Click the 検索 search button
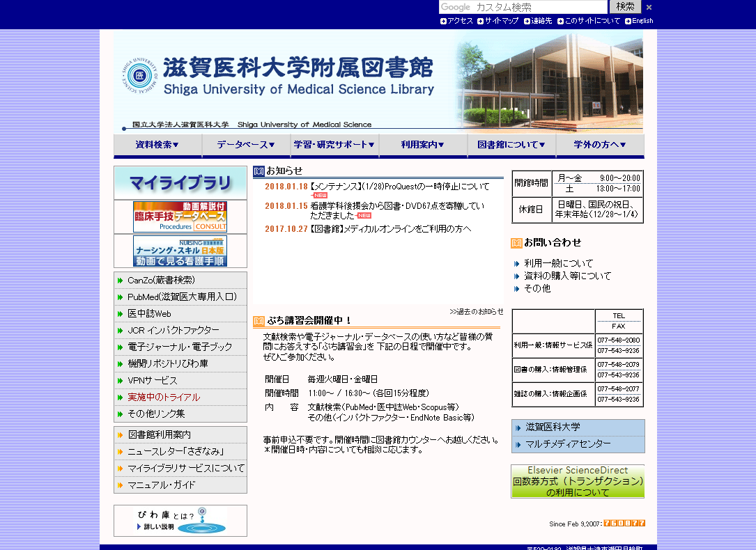 pos(625,7)
